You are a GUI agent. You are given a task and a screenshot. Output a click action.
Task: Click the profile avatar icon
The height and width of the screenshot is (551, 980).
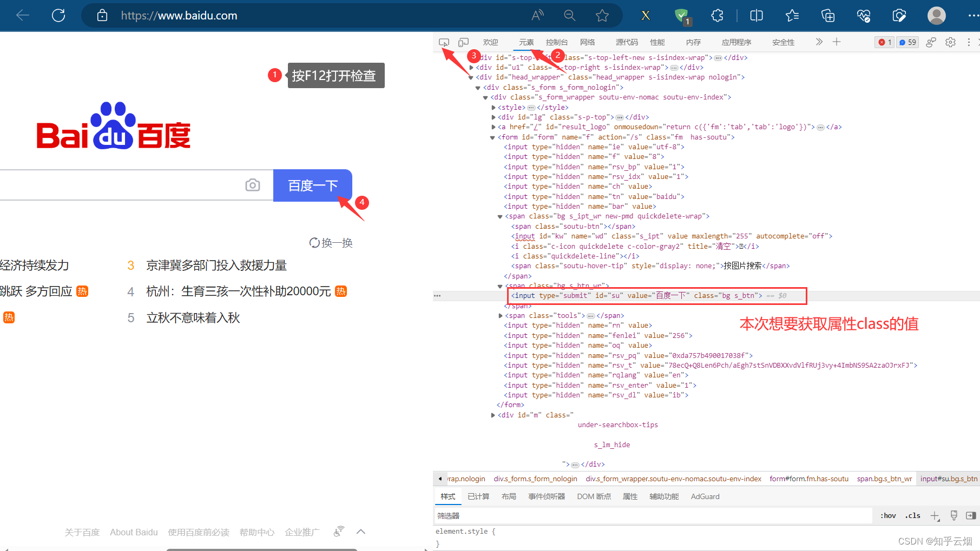coord(937,16)
